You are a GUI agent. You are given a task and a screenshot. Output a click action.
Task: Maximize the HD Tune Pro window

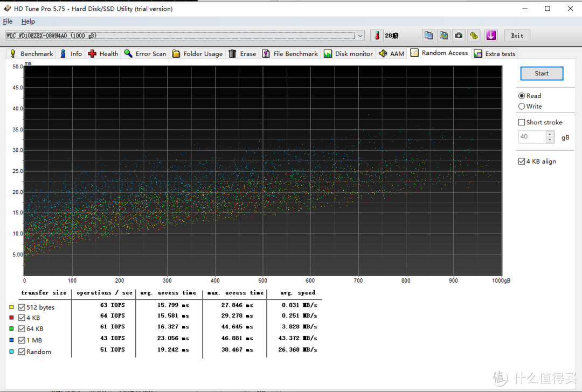(548, 8)
